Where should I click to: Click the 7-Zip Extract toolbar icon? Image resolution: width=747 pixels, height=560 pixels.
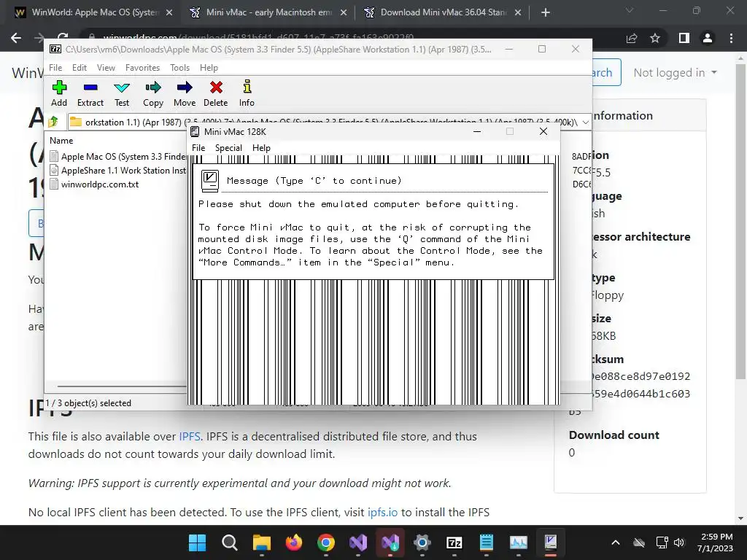(x=90, y=93)
